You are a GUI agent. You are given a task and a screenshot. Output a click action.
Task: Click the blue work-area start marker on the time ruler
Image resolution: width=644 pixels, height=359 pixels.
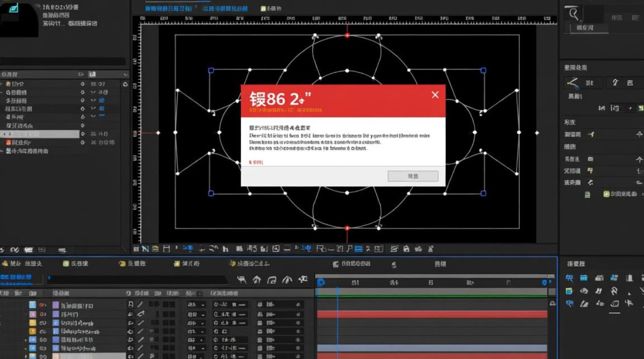point(321,283)
